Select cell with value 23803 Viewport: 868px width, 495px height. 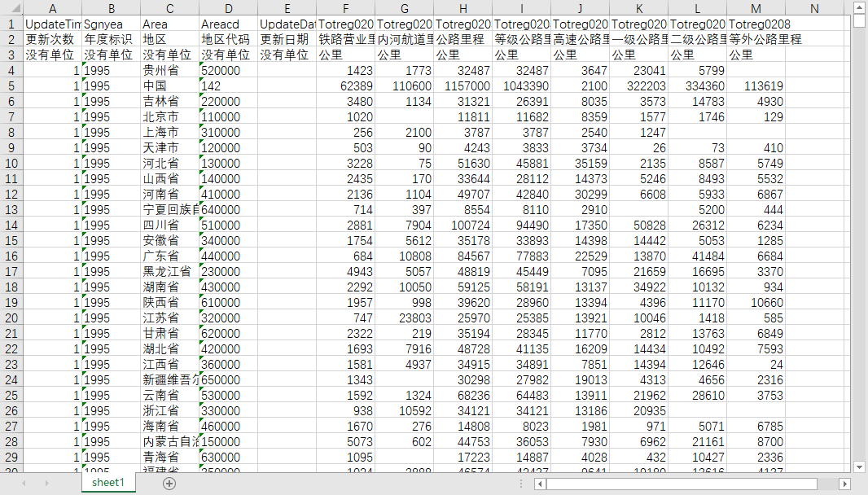[x=405, y=318]
